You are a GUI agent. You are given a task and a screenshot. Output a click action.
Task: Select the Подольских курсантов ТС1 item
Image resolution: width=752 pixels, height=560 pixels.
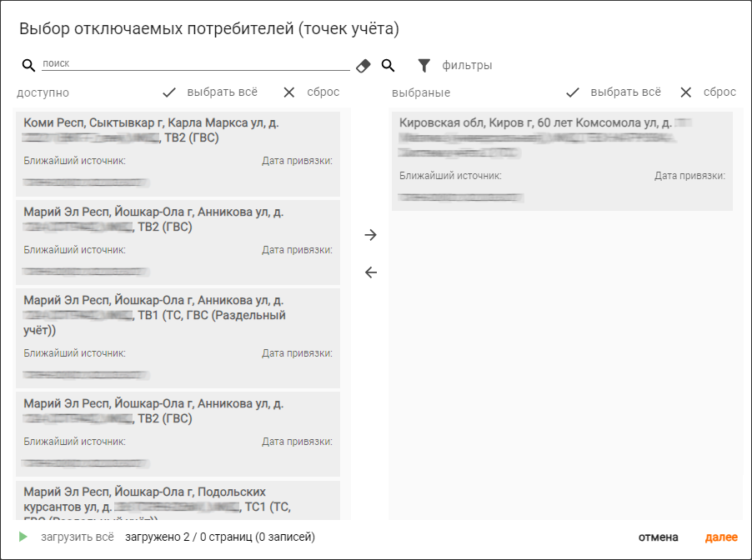[x=178, y=500]
